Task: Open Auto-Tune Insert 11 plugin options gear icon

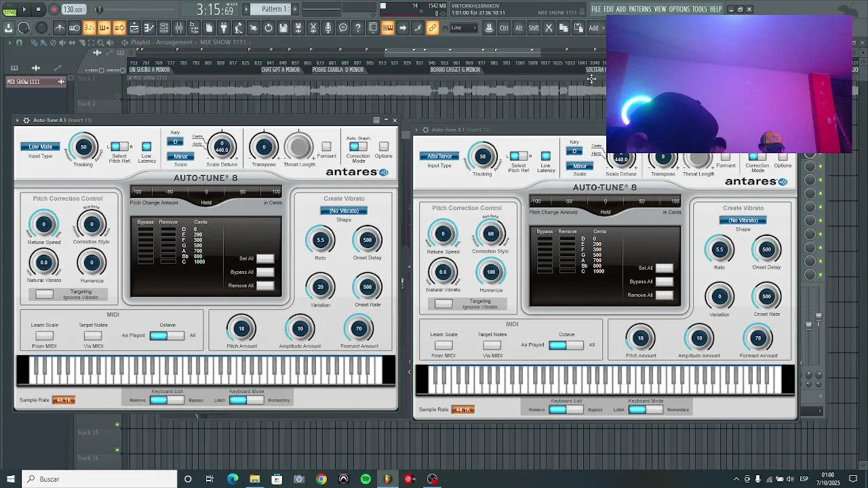Action: coord(26,120)
